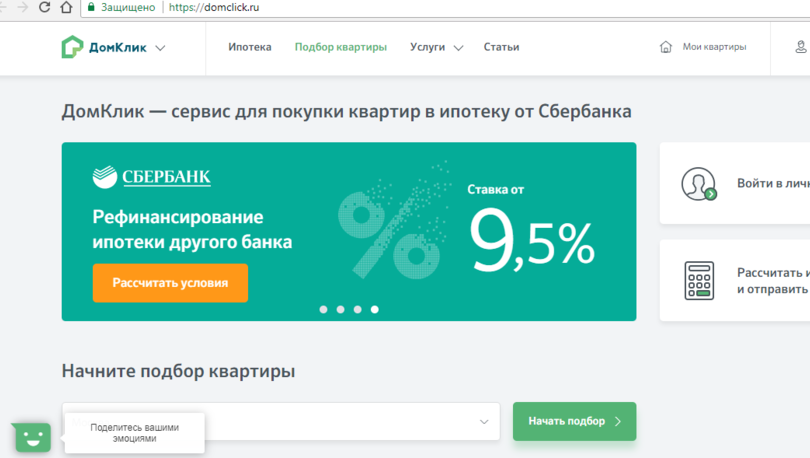Click the browser home button
The image size is (810, 458).
tap(67, 7)
